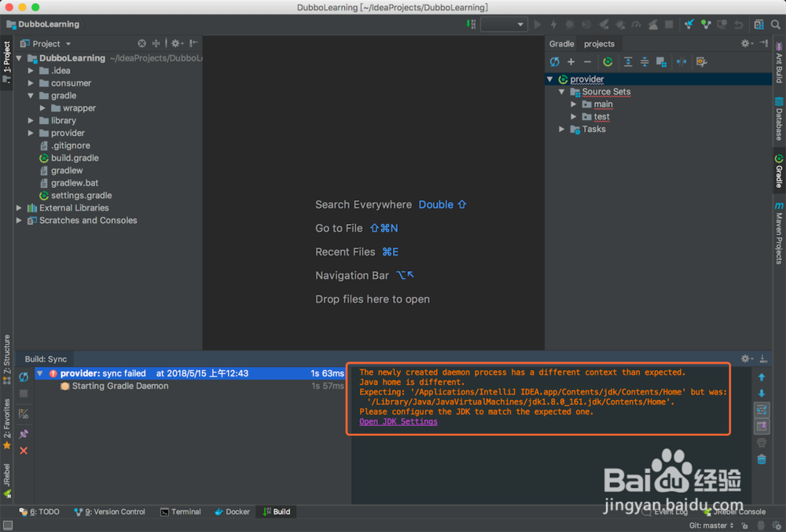Image resolution: width=786 pixels, height=532 pixels.
Task: Refresh all Gradle projects
Action: pos(554,61)
